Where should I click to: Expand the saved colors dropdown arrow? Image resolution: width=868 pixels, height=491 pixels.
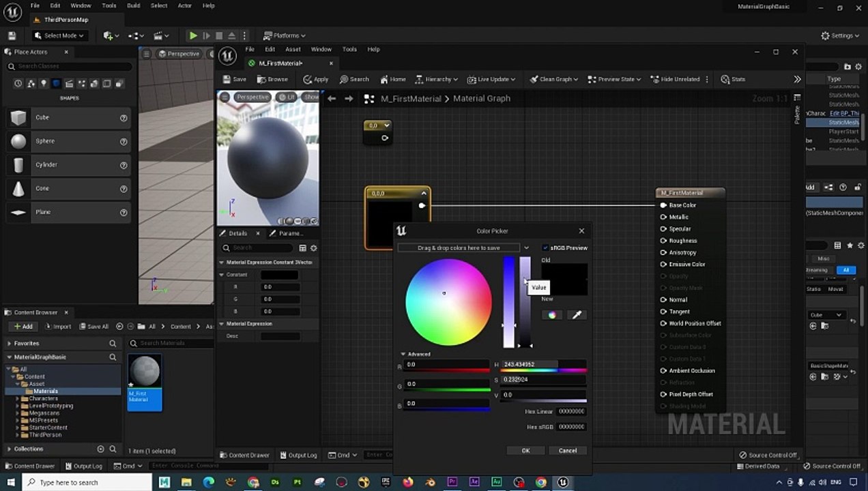click(526, 248)
